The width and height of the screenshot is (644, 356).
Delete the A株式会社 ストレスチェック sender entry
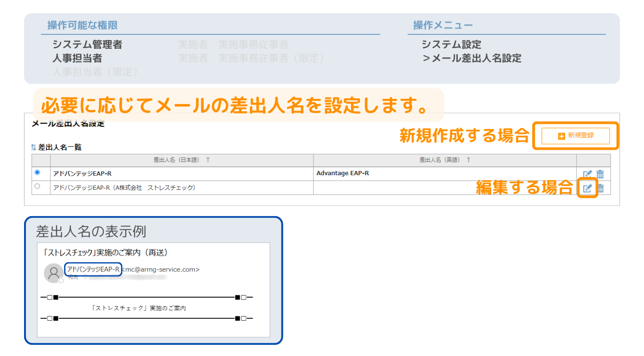pyautogui.click(x=601, y=188)
